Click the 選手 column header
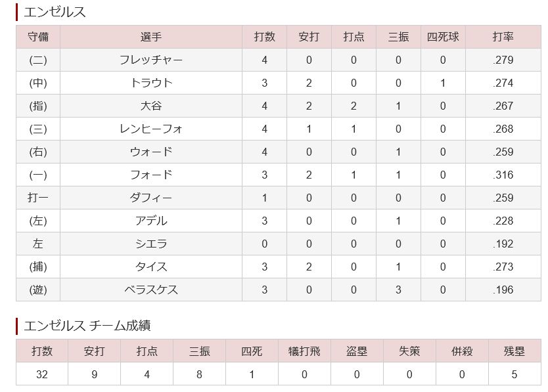 150,37
